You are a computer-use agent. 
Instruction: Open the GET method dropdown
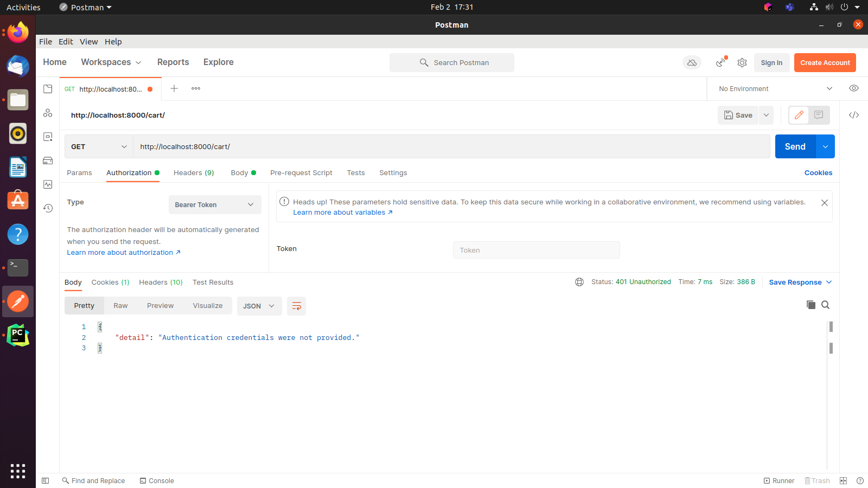(x=98, y=146)
